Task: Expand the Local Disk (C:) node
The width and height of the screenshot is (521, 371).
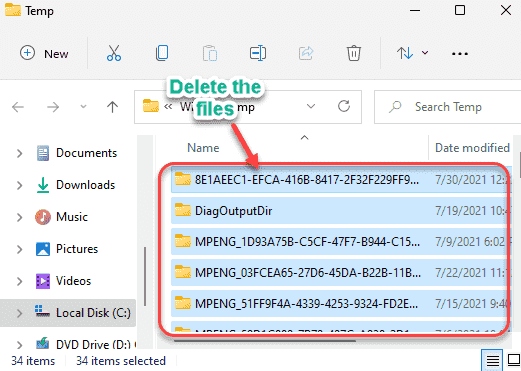Action: 20,313
